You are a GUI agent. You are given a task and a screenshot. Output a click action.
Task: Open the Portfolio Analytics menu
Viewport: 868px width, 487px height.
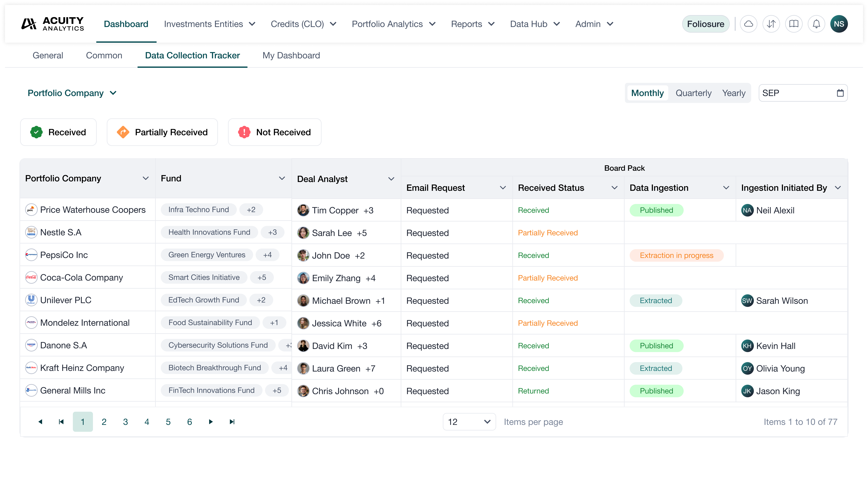[393, 24]
